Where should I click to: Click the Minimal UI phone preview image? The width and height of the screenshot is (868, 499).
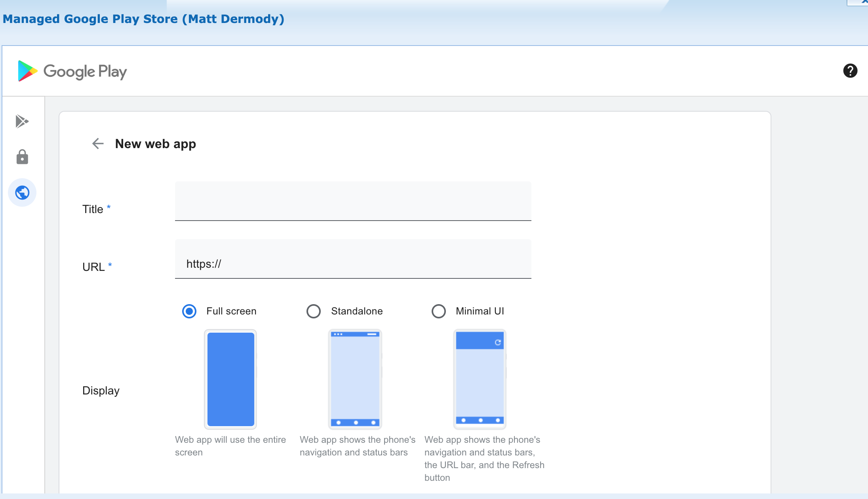tap(480, 379)
